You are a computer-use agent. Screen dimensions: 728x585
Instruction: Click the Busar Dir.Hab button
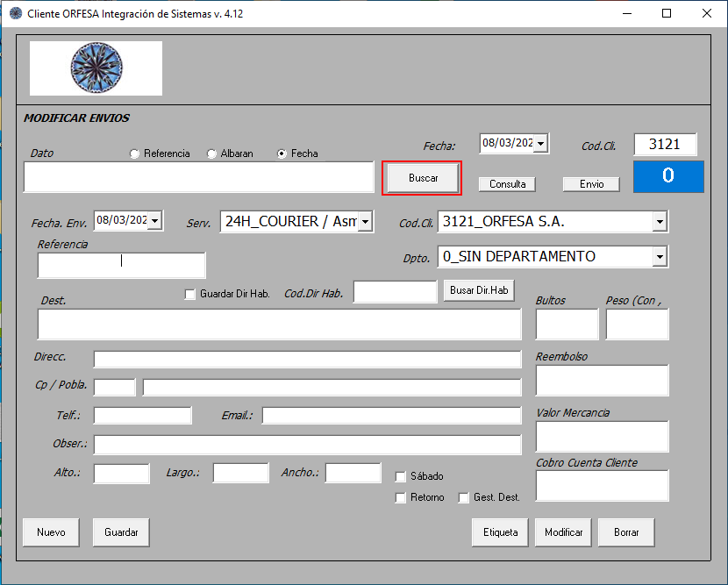point(478,290)
